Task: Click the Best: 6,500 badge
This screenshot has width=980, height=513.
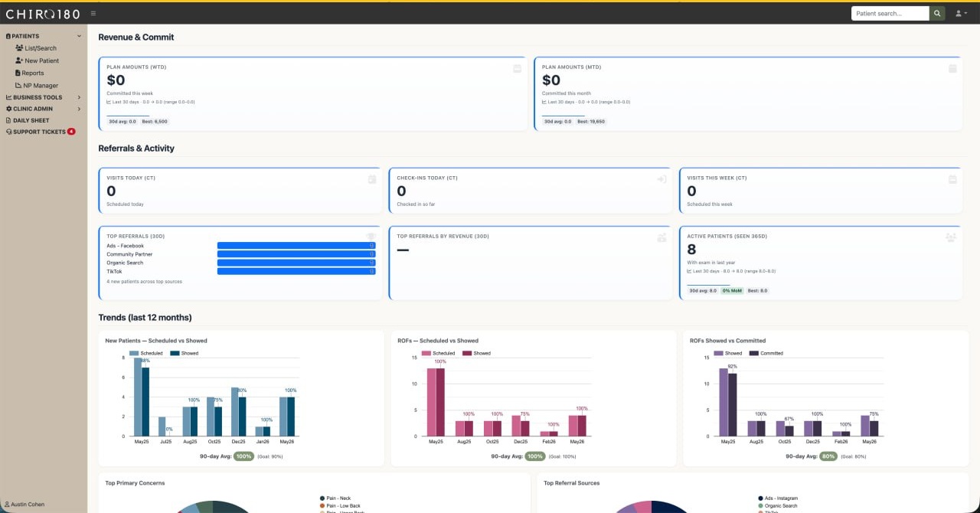Action: pyautogui.click(x=155, y=121)
